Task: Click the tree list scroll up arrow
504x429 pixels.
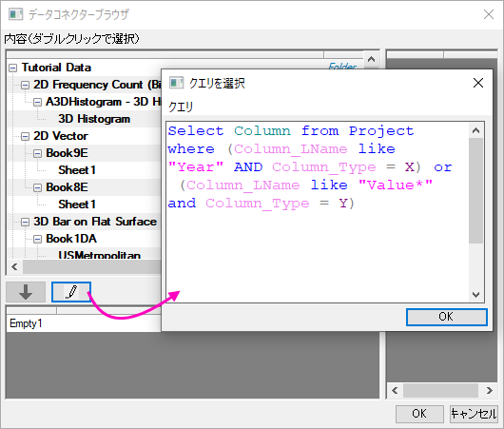Action: (x=371, y=59)
